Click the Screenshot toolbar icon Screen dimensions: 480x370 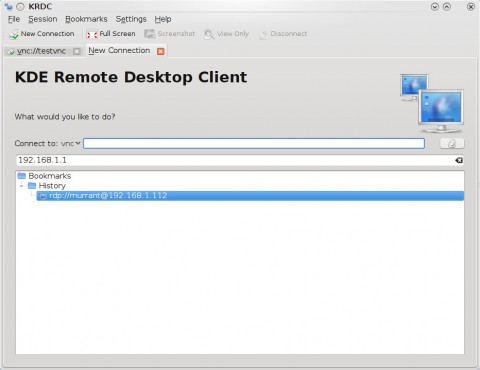pos(150,34)
